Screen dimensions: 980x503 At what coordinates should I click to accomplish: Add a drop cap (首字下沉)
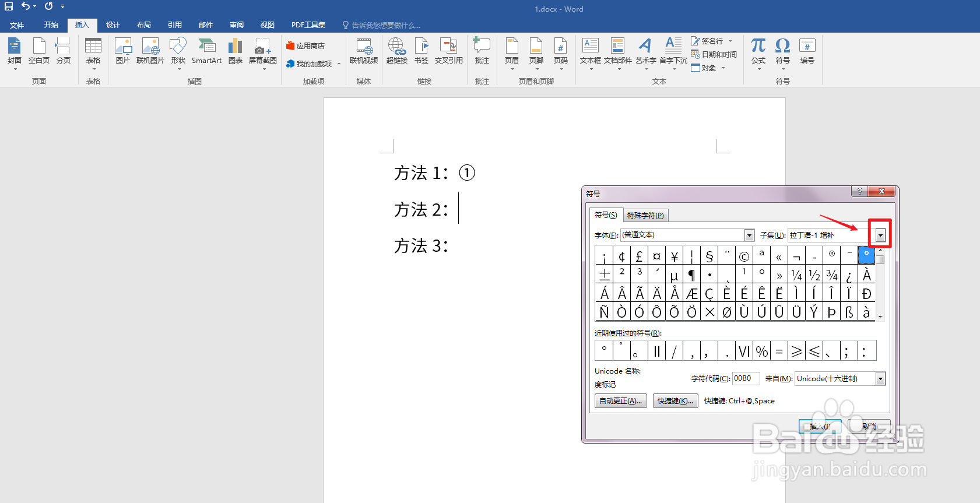click(x=673, y=52)
